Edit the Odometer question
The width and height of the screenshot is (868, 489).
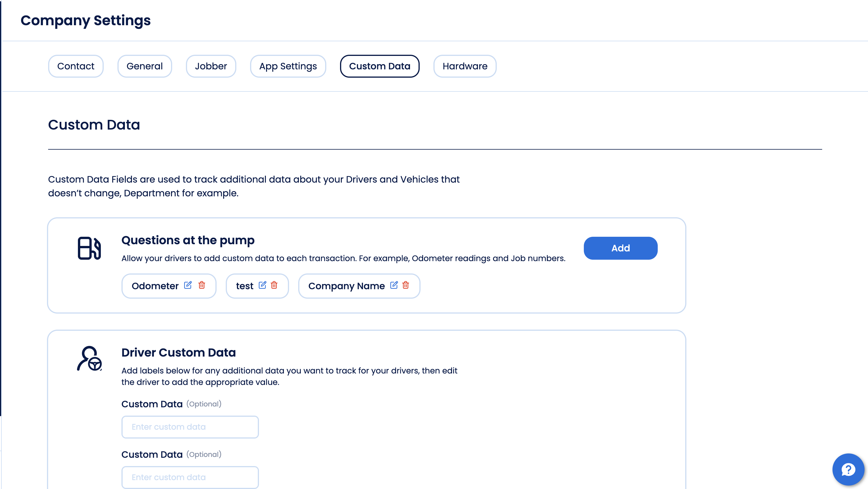(x=188, y=285)
